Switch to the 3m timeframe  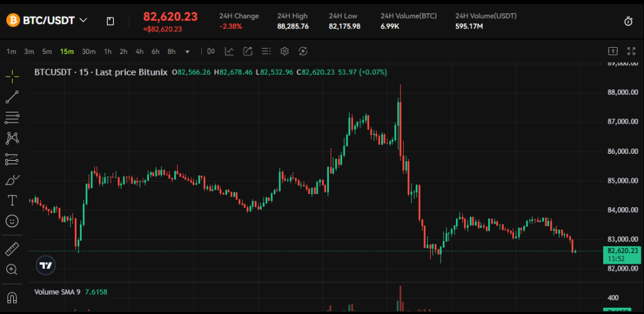click(x=29, y=51)
